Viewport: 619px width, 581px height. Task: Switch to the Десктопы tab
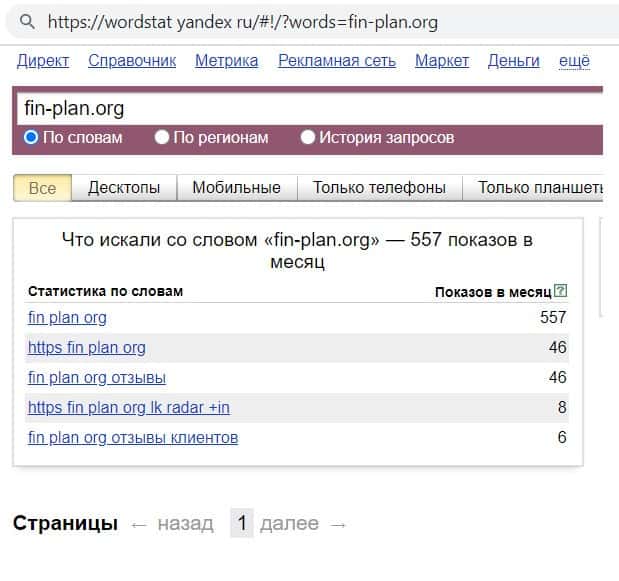pyautogui.click(x=124, y=187)
